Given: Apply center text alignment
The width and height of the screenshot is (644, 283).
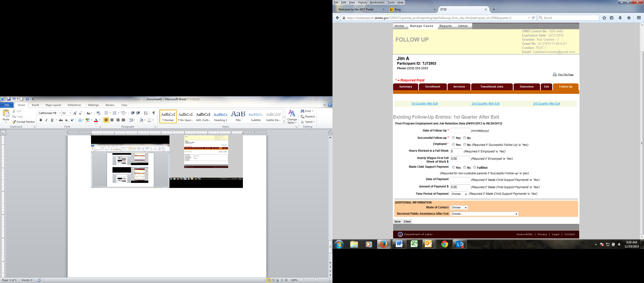Looking at the screenshot, I should 112,120.
